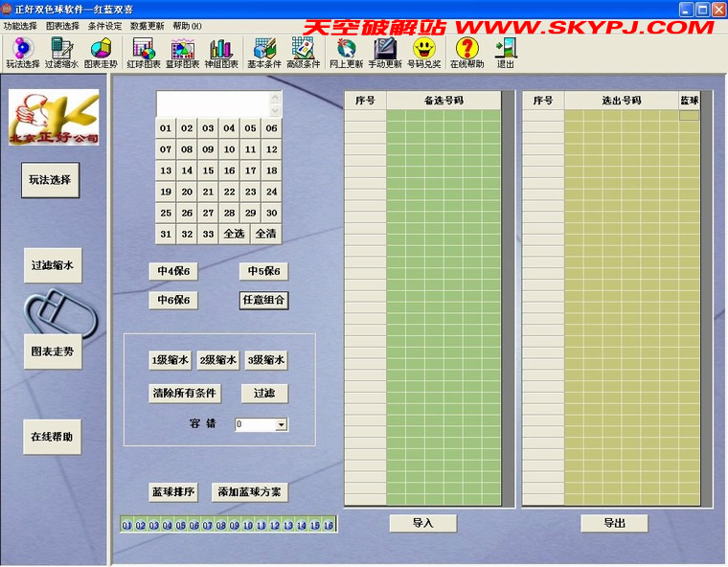
Task: Toggle red ball number 17
Action: pyautogui.click(x=251, y=170)
